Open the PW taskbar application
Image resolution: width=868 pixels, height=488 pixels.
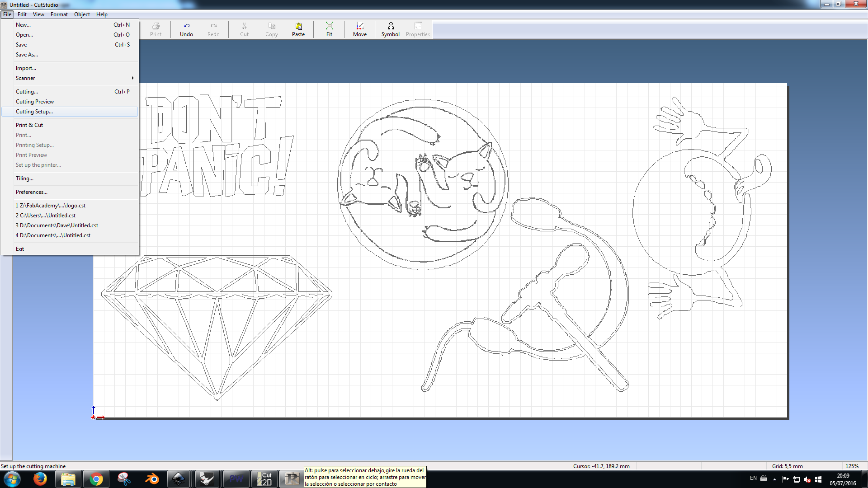coord(236,479)
